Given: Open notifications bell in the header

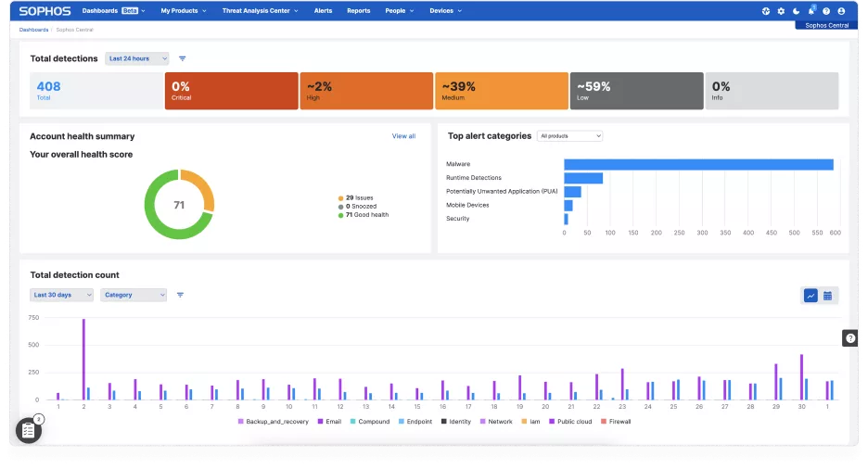Looking at the screenshot, I should pyautogui.click(x=811, y=11).
